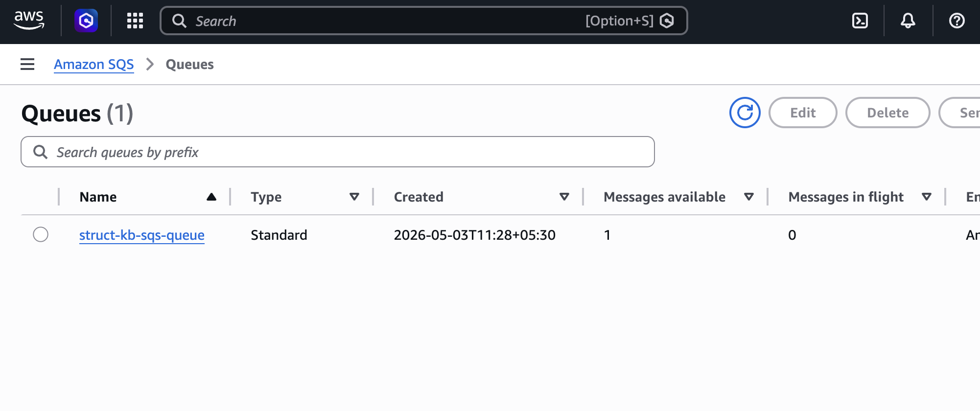Click the Amazon Q icon inside the search bar
This screenshot has height=411, width=980.
tap(667, 21)
